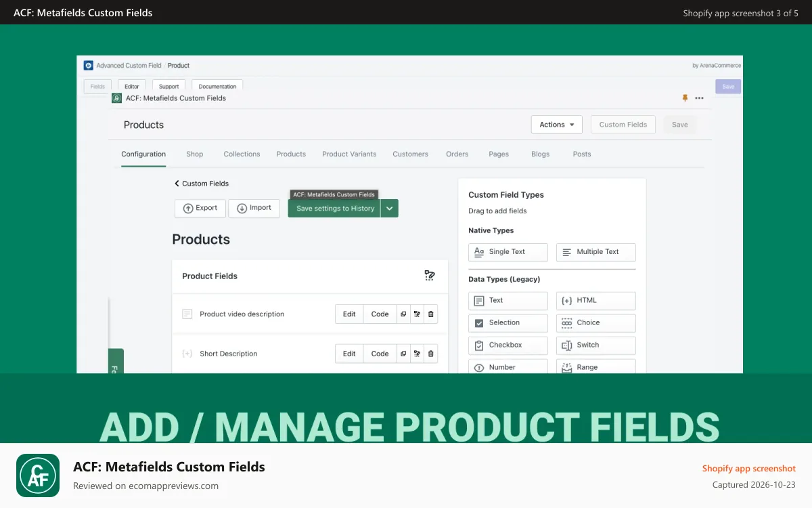Open the Posts tab
This screenshot has width=812, height=508.
click(x=582, y=154)
